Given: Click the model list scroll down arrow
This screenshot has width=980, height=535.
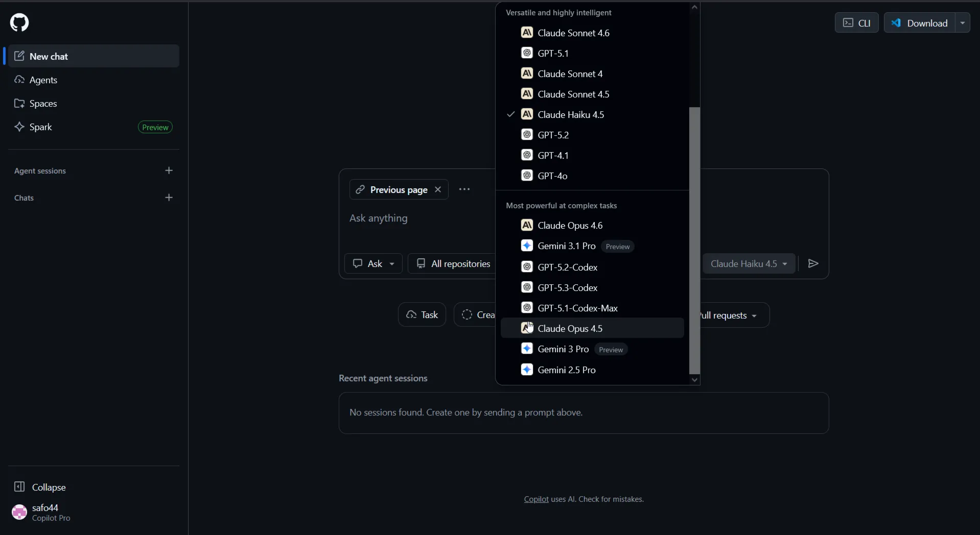Looking at the screenshot, I should coord(694,379).
